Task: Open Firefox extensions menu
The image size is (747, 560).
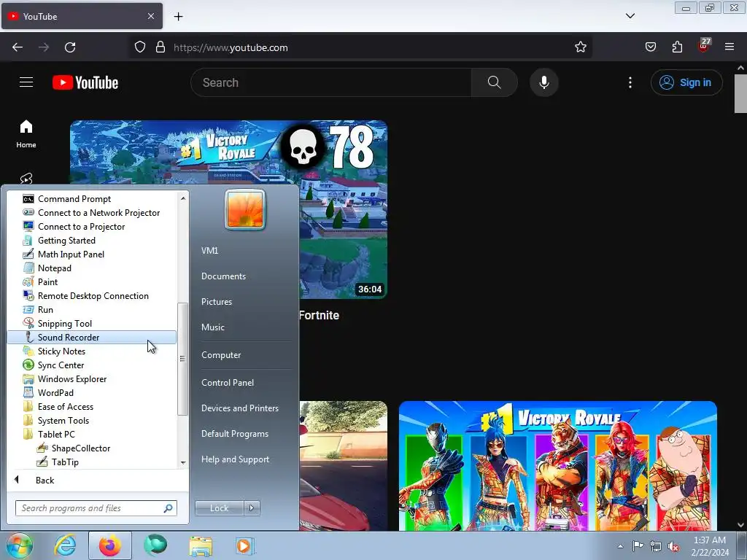Action: click(x=677, y=47)
